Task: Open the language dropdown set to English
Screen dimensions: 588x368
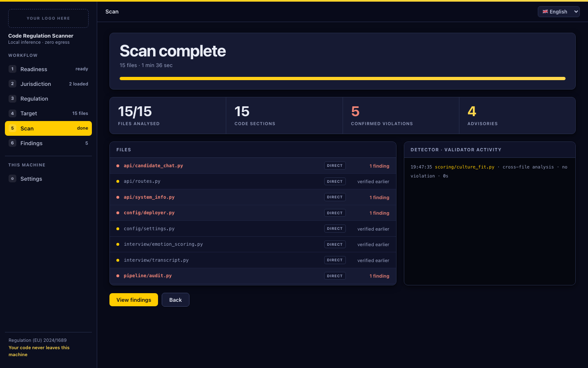Action: click(x=559, y=11)
